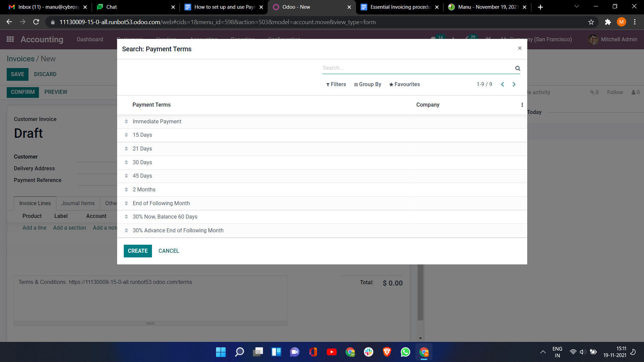This screenshot has width=644, height=362.
Task: Click the search magnifier icon in the dialog
Action: [x=518, y=68]
